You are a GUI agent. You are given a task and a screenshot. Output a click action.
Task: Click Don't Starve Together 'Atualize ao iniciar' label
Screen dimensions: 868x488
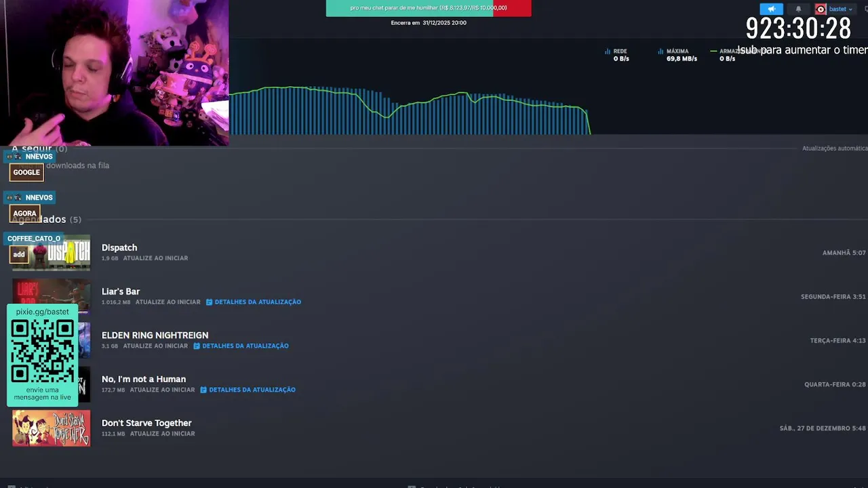tap(162, 434)
